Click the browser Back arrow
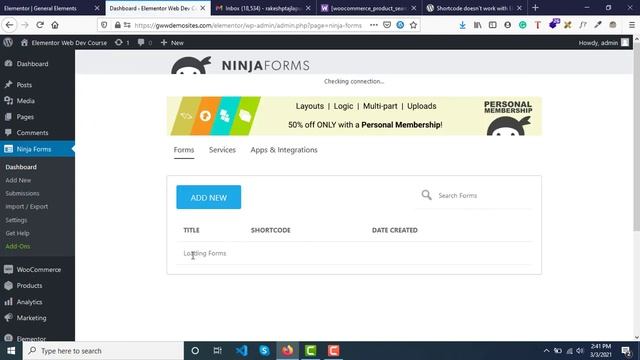640x360 pixels. coord(9,25)
